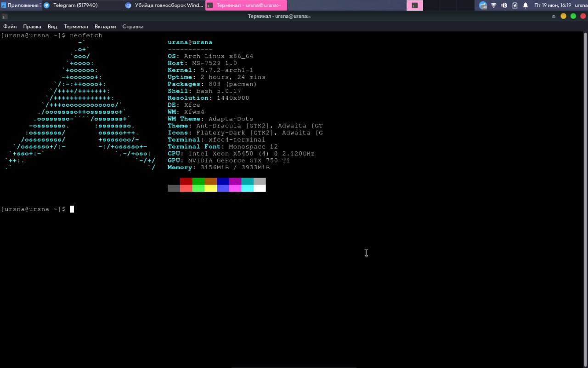Click the Icons: Flatery-Dark line
The image size is (588, 368).
(245, 132)
